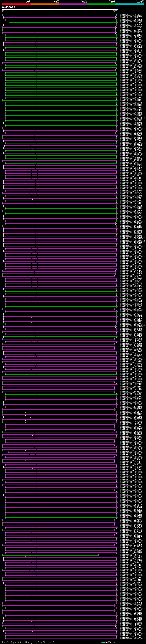Click the cyan ~100% identity legend segment
Viewport: 146px width, 644px height.
pos(130,4)
